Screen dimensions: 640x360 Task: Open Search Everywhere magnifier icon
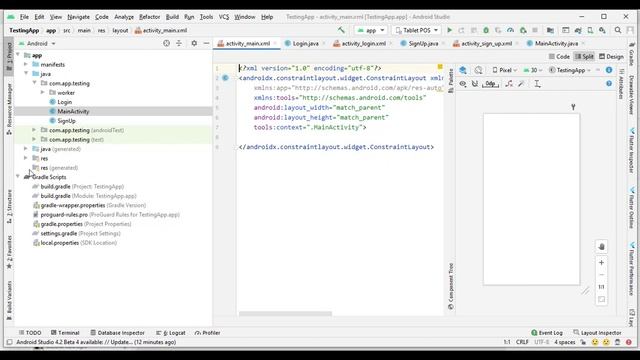(x=618, y=30)
